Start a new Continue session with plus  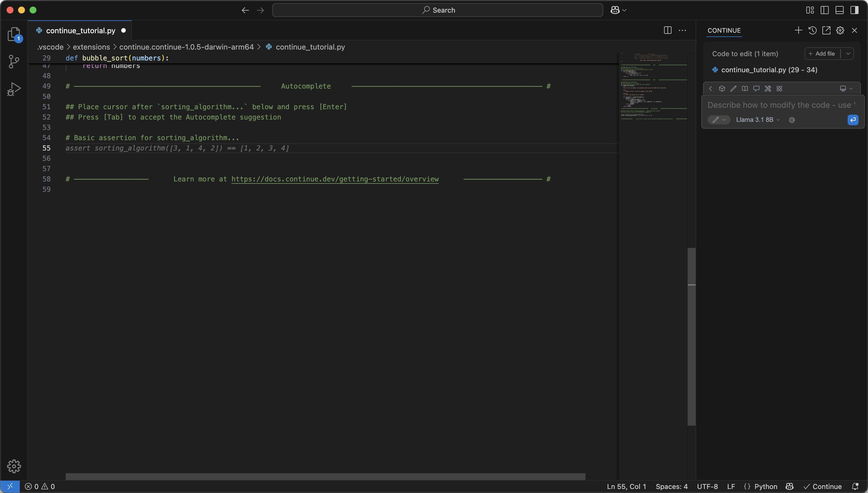click(798, 30)
